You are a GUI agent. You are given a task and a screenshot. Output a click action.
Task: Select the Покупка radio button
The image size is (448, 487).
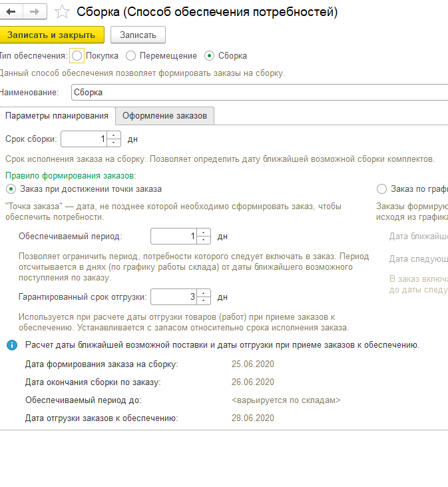[x=77, y=56]
